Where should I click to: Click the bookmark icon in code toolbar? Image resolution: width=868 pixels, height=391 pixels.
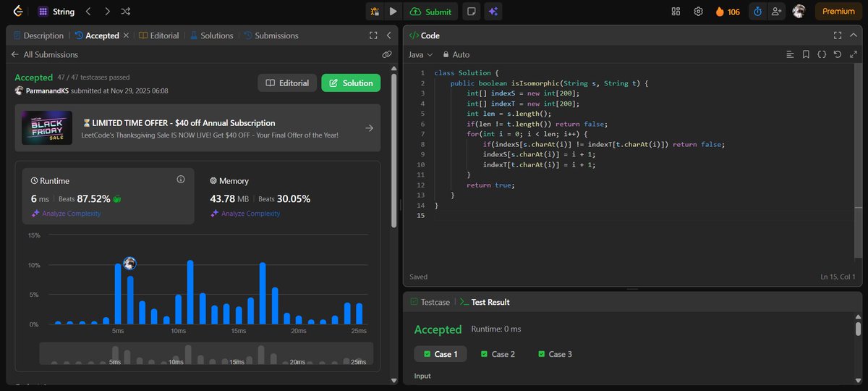click(806, 54)
